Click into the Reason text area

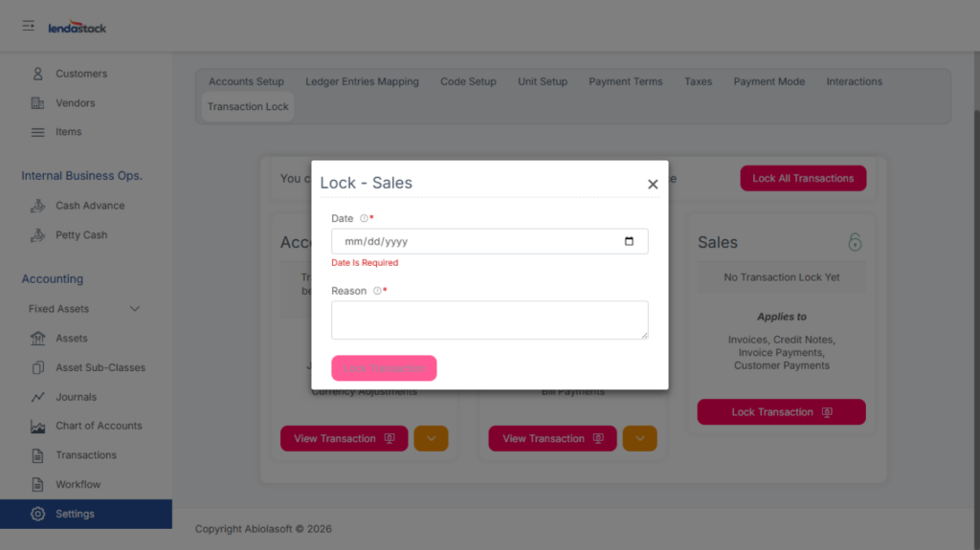[x=489, y=319]
